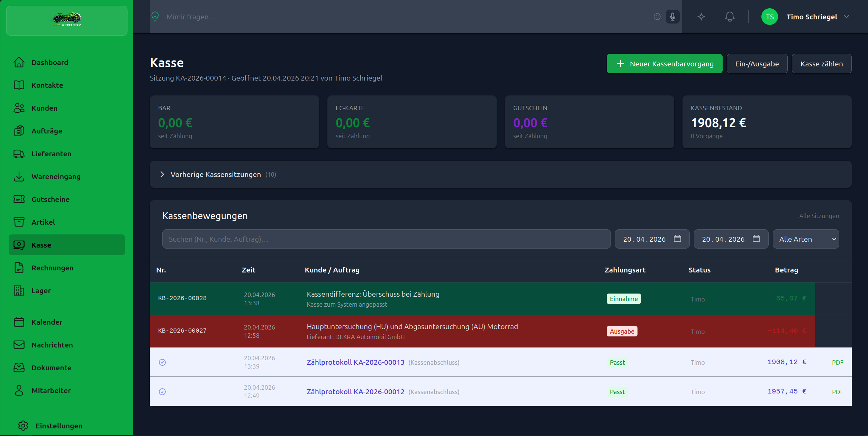Click the Mimir lightbulb icon
Image resolution: width=868 pixels, height=436 pixels.
coord(155,17)
